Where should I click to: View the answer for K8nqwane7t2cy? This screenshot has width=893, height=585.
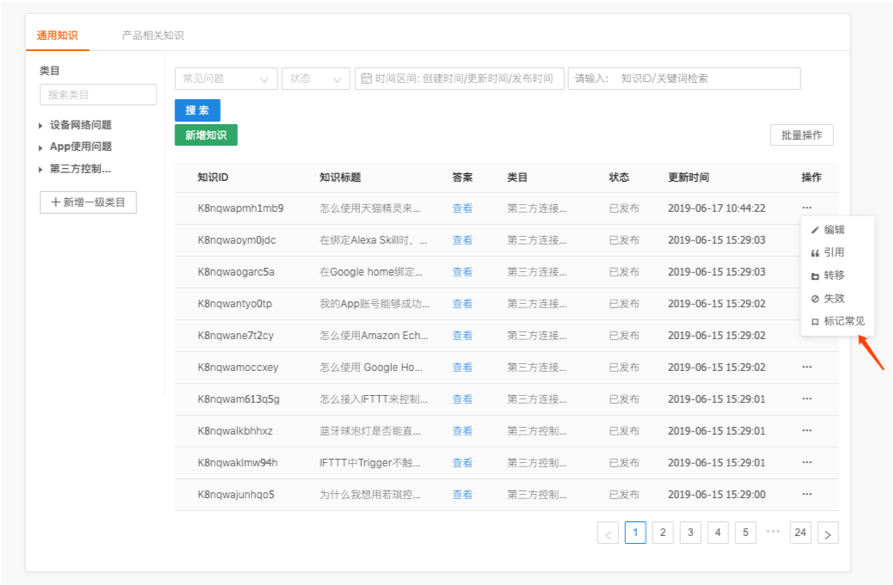462,336
